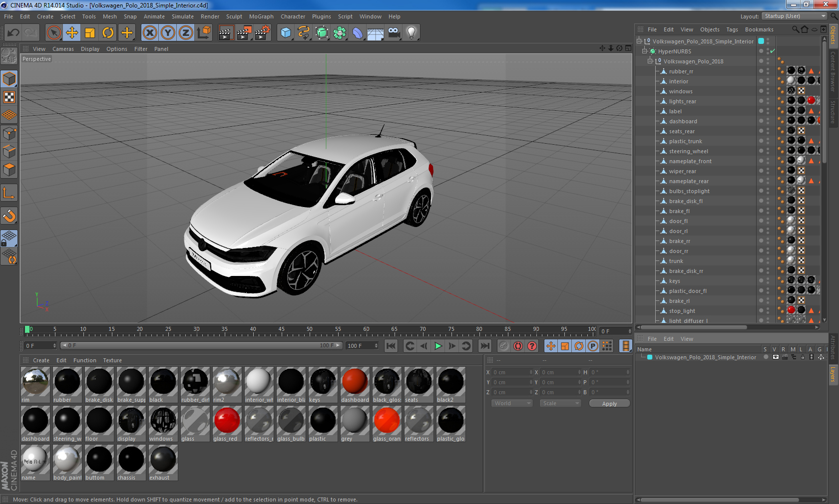Click the Undo arrow icon

pos(13,33)
